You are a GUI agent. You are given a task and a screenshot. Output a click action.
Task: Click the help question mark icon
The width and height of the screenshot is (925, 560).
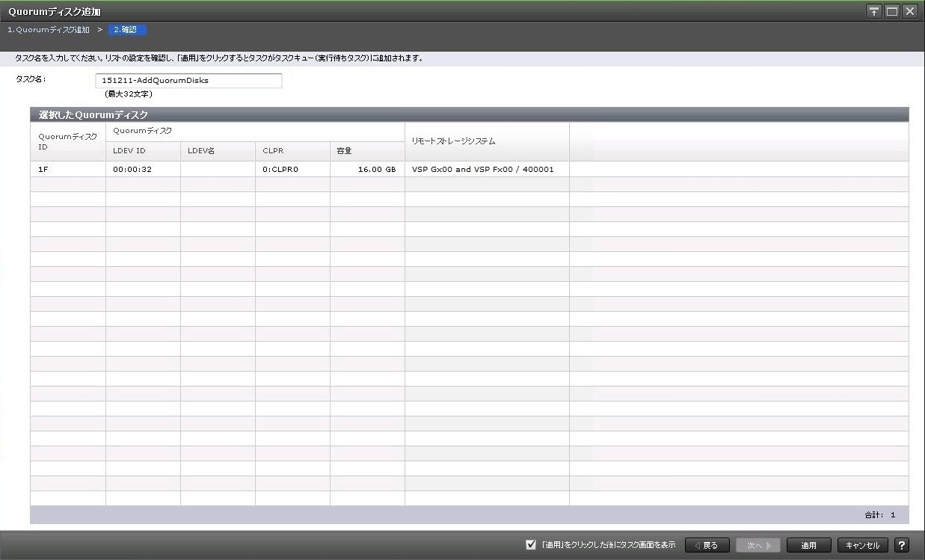[x=902, y=545]
